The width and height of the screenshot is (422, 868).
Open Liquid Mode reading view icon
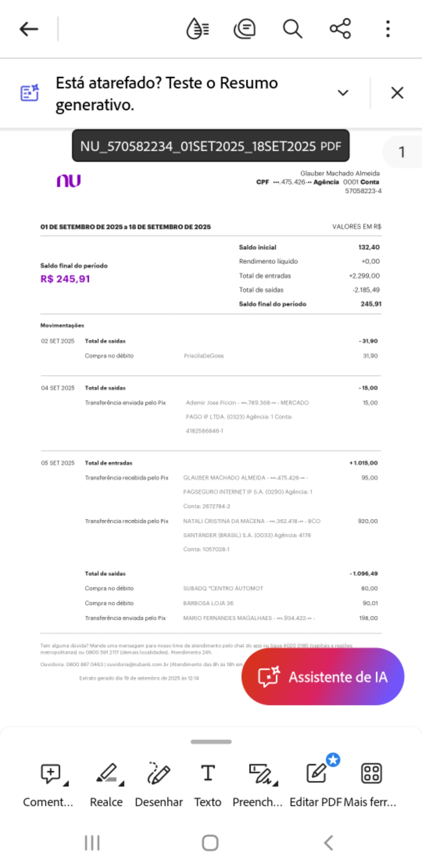[x=198, y=29]
